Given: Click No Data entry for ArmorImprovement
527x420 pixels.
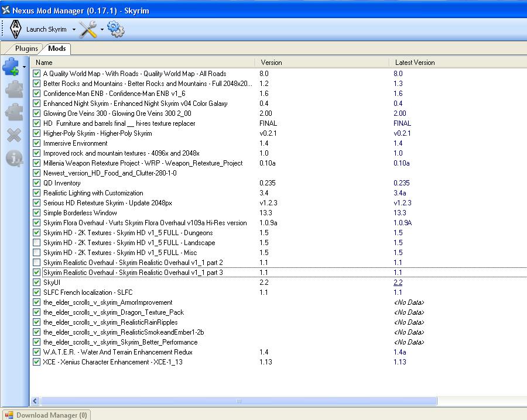Looking at the screenshot, I should point(409,302).
